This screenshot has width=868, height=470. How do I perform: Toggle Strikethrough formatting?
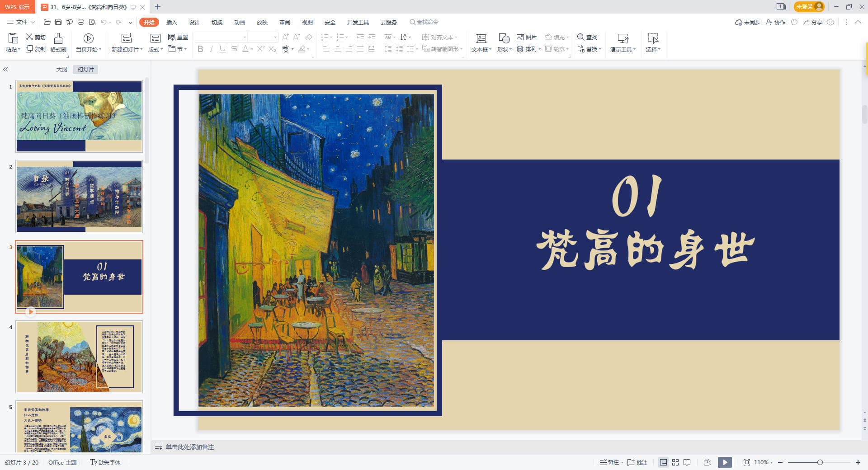pyautogui.click(x=234, y=49)
